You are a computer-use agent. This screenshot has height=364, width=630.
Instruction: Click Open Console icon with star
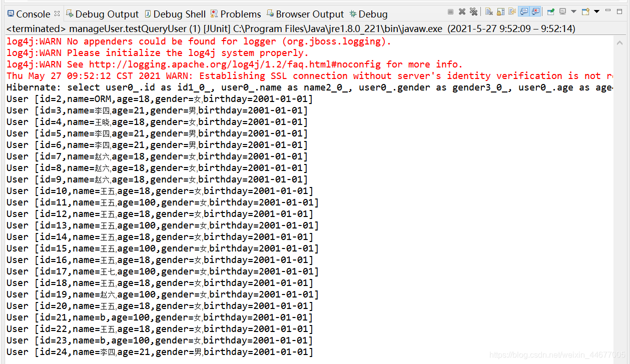tap(585, 11)
